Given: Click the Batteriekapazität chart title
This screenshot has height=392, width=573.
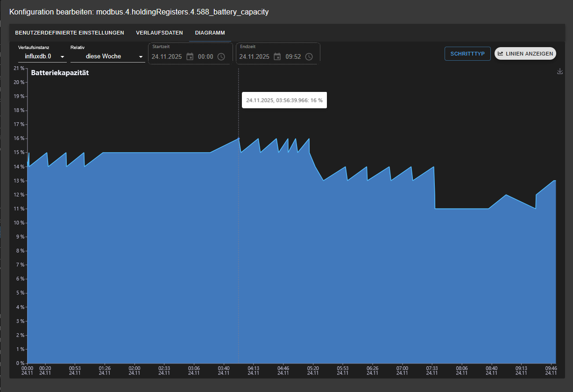Looking at the screenshot, I should tap(60, 73).
